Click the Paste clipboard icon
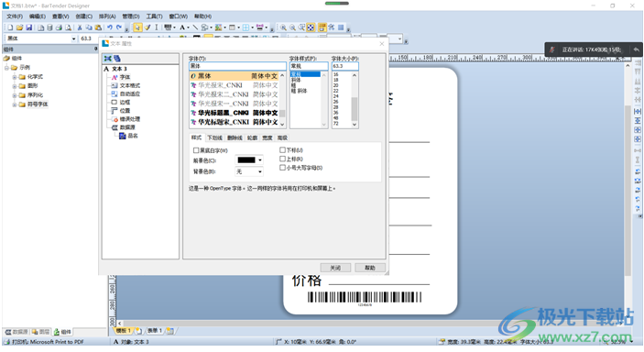The height and width of the screenshot is (352, 644). click(98, 27)
